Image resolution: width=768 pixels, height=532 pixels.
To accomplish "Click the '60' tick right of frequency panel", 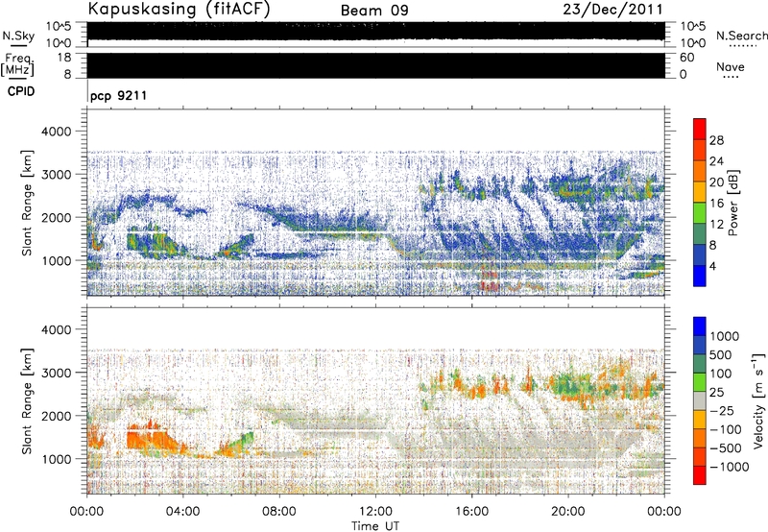I will (x=686, y=58).
